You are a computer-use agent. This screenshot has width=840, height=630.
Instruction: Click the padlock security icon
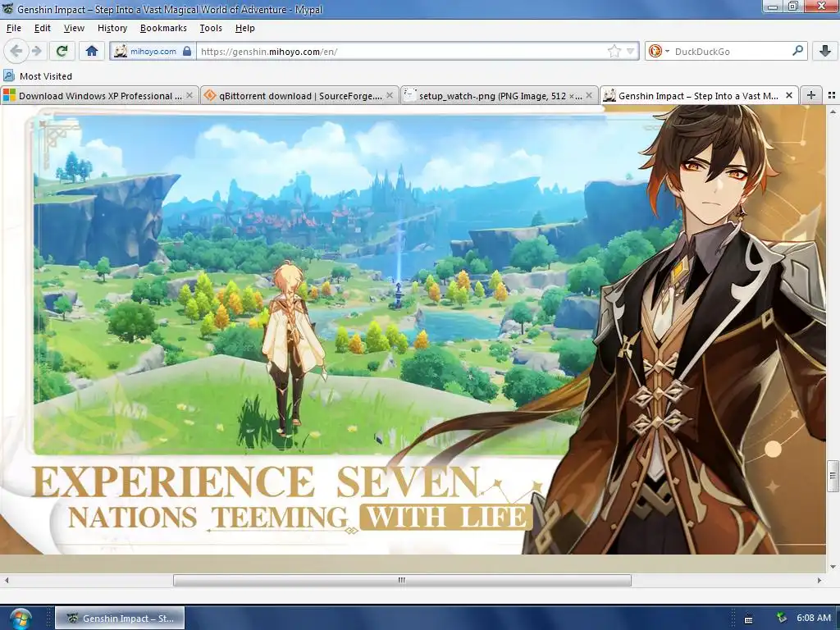[187, 52]
